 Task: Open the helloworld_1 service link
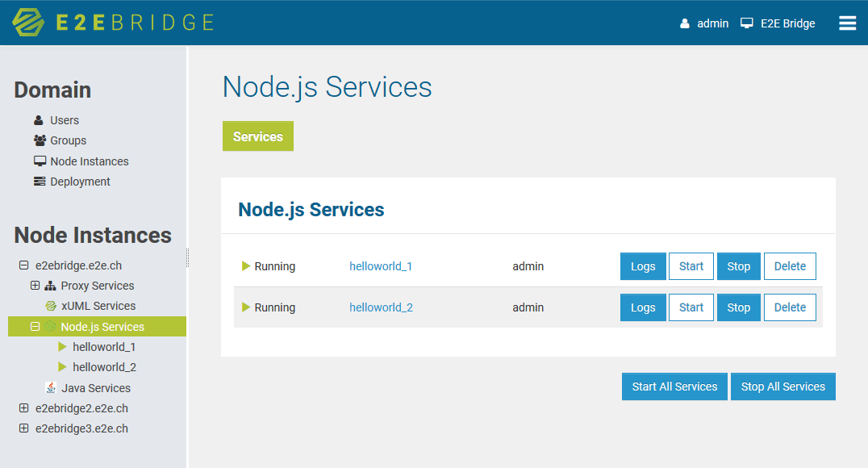tap(380, 265)
